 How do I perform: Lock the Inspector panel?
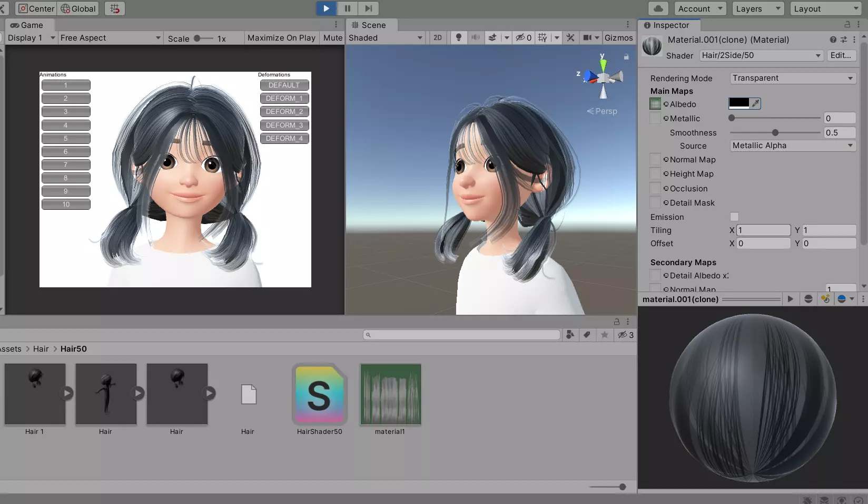(847, 25)
